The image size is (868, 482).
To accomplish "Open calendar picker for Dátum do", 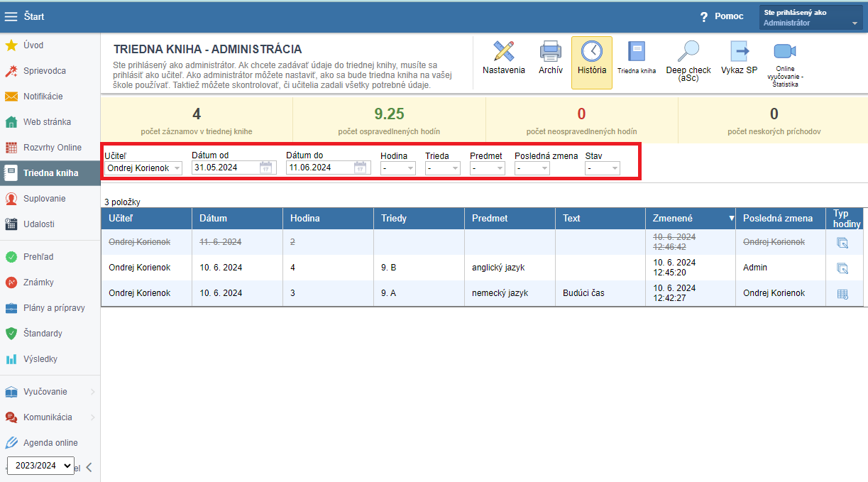I will (361, 168).
